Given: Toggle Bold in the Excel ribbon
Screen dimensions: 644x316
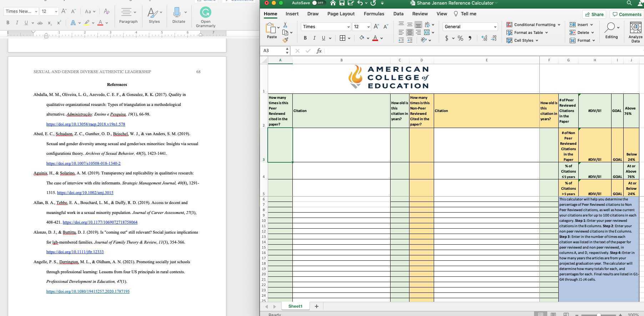Looking at the screenshot, I should [305, 38].
